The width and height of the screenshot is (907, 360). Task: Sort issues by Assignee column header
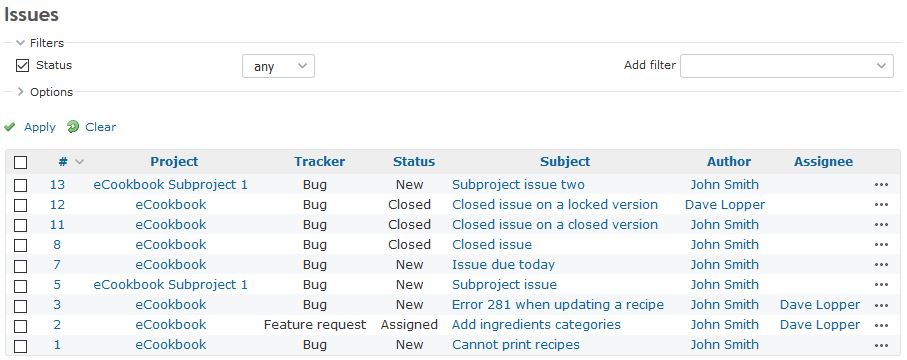823,161
